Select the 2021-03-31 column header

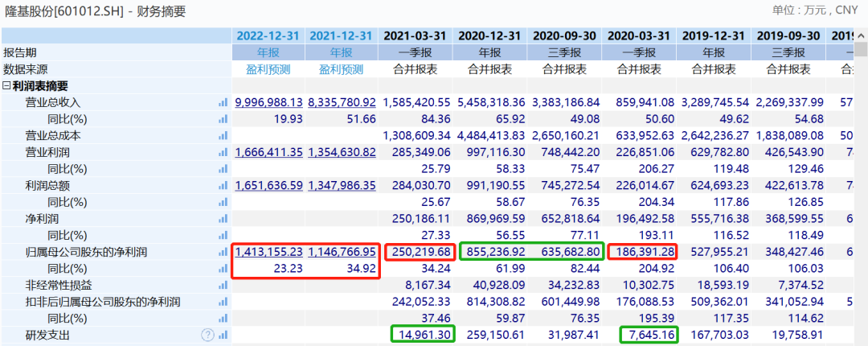[416, 36]
